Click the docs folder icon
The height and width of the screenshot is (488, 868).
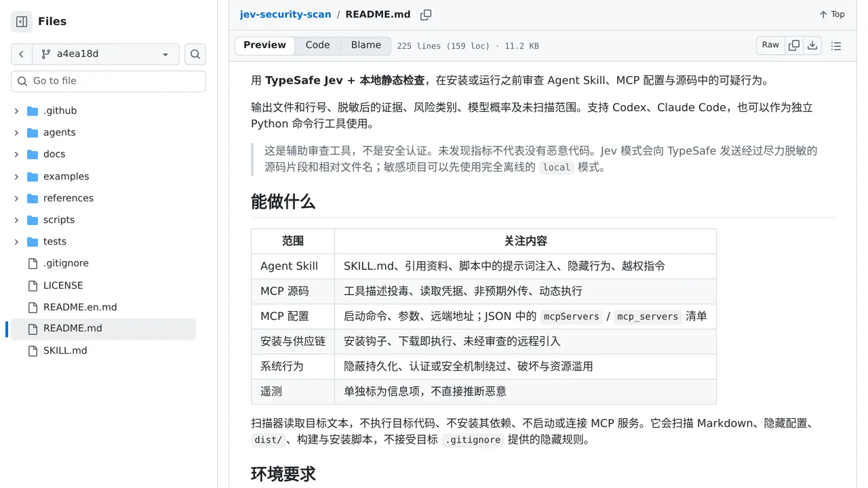point(33,154)
